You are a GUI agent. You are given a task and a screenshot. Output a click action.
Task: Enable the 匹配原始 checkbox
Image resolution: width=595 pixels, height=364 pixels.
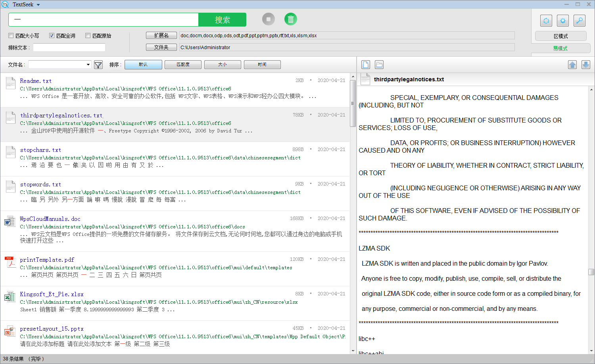point(87,35)
